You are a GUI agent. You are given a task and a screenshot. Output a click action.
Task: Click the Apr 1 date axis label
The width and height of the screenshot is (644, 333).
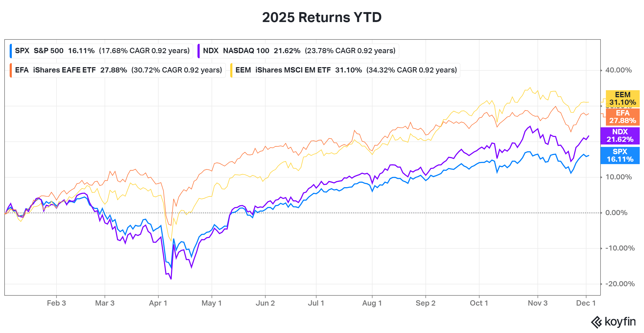click(x=158, y=303)
